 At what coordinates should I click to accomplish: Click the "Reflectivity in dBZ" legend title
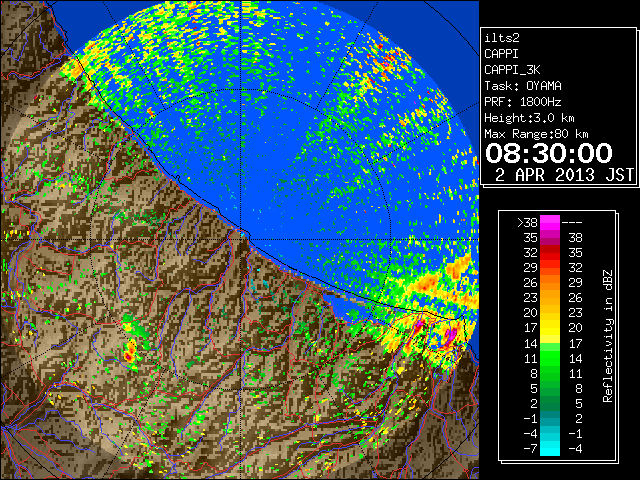607,336
